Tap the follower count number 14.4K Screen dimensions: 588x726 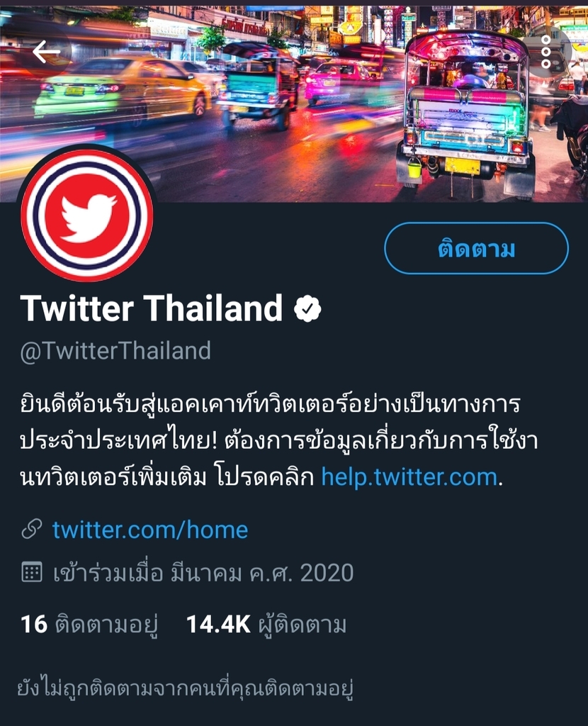(x=218, y=624)
